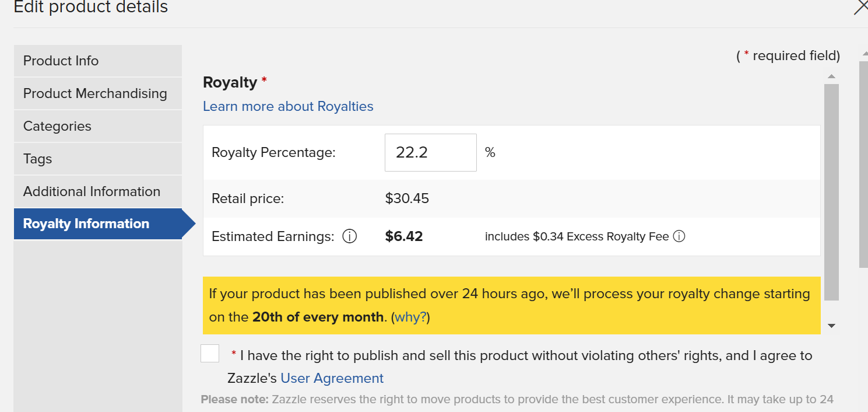868x412 pixels.
Task: Click the inner panel scrollbar thumb
Action: click(x=832, y=193)
